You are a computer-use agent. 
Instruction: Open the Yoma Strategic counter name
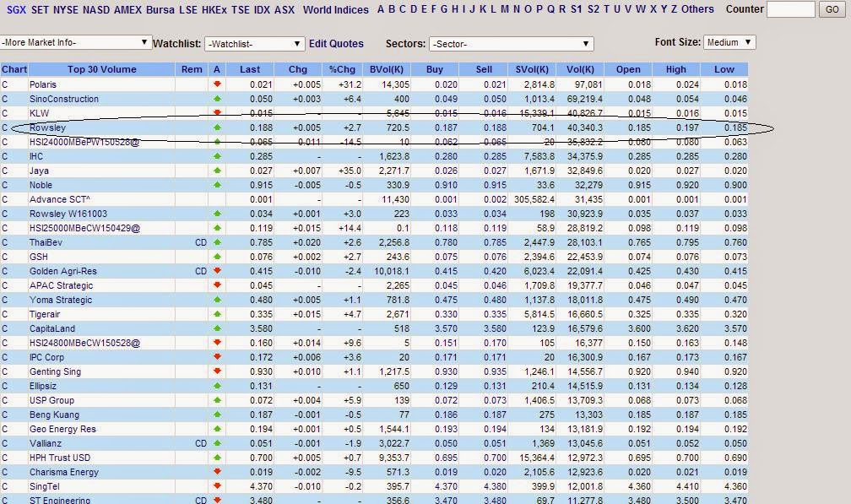click(x=61, y=300)
